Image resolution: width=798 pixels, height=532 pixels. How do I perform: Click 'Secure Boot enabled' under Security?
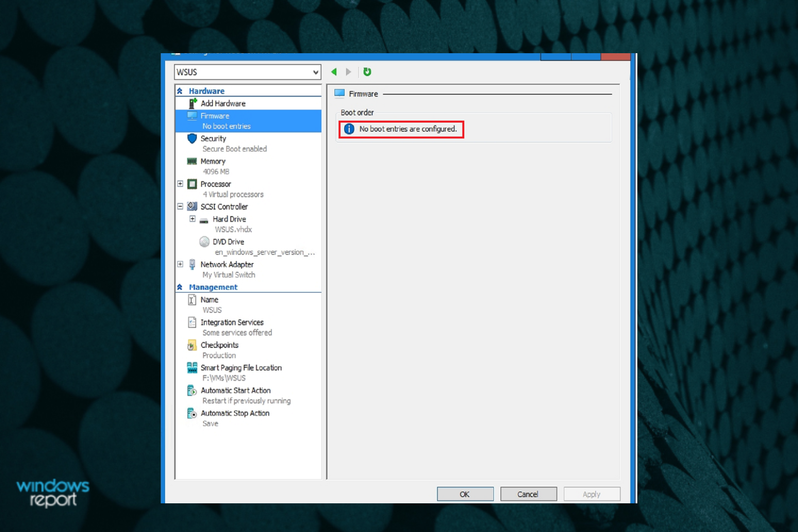(234, 149)
